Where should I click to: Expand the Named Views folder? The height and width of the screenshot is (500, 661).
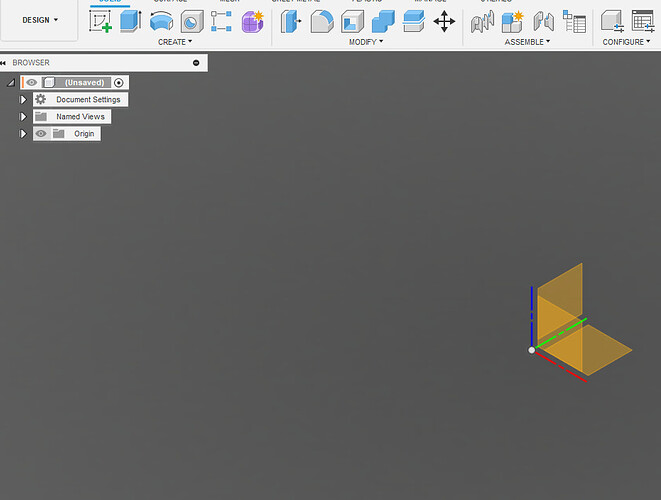pyautogui.click(x=23, y=117)
